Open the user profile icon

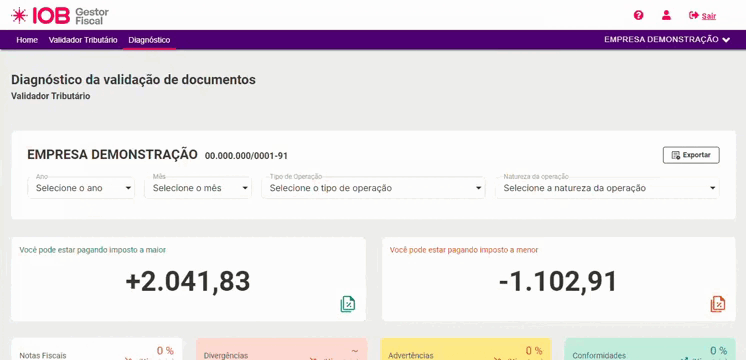pos(666,15)
